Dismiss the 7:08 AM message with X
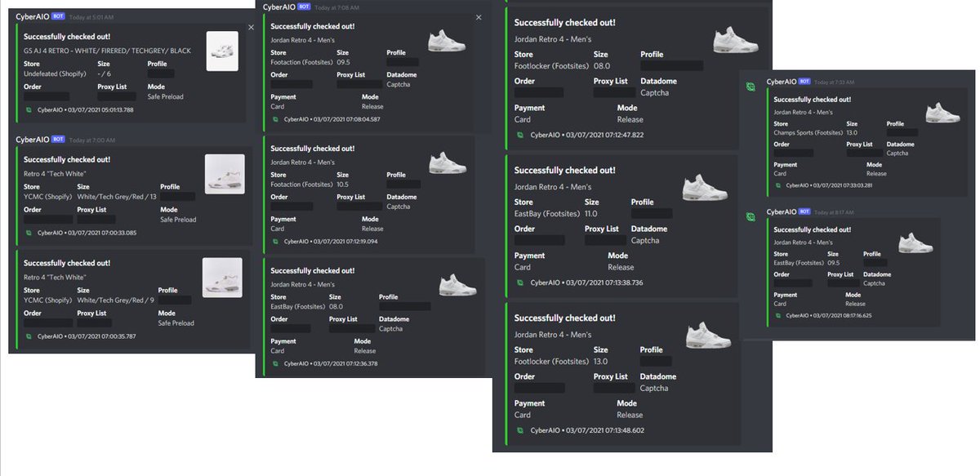This screenshot has height=476, width=980. (x=479, y=17)
